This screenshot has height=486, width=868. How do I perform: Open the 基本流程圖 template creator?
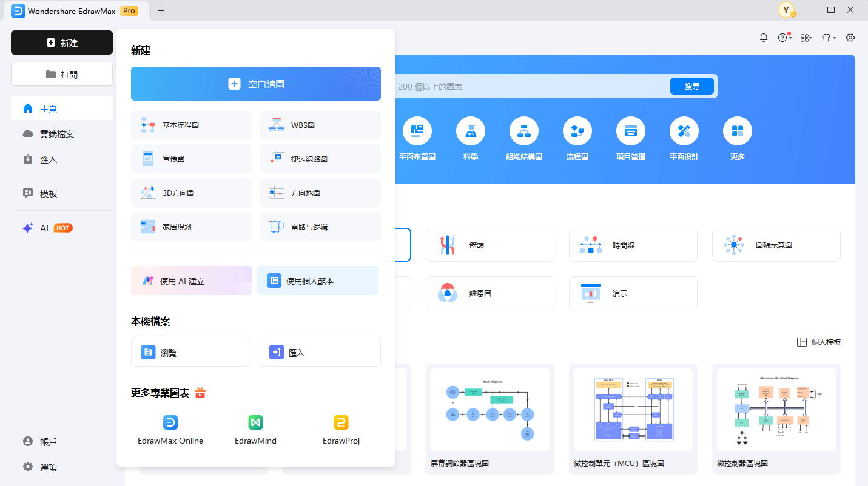pyautogui.click(x=191, y=125)
